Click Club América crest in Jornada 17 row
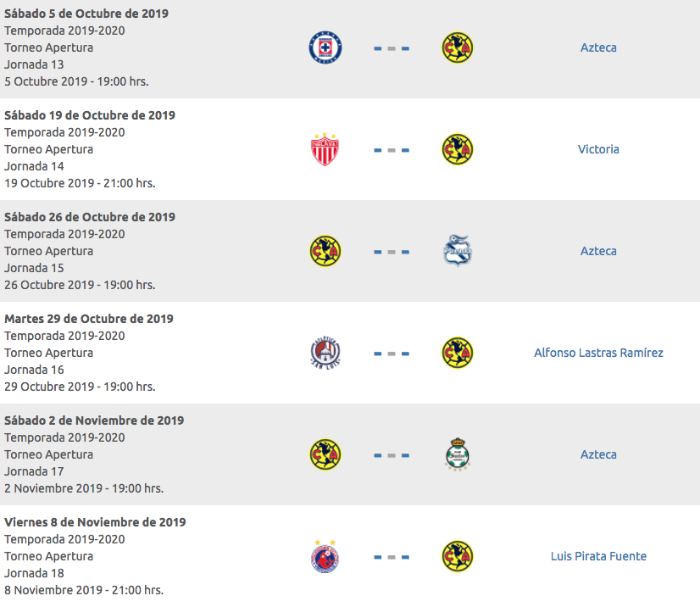The image size is (700, 607). pos(325,454)
